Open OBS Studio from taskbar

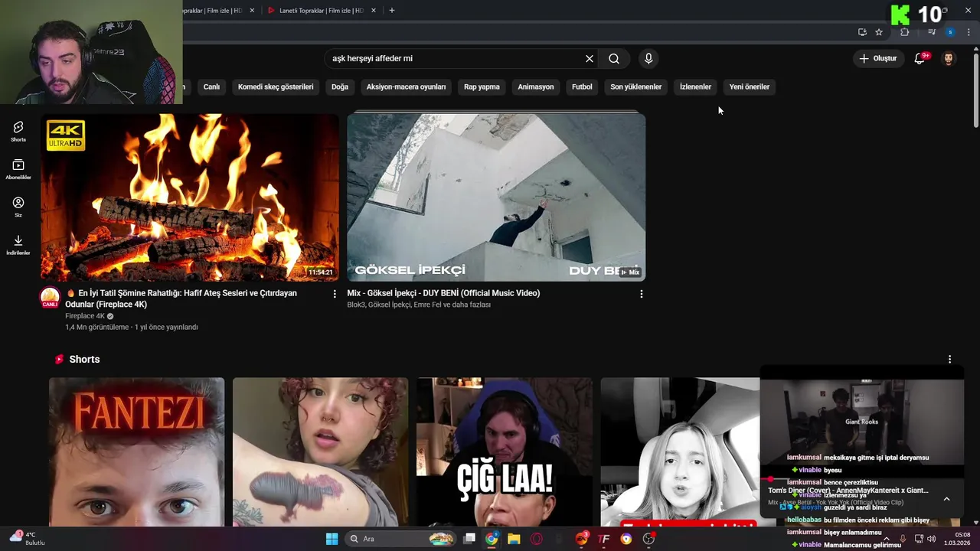pos(648,539)
